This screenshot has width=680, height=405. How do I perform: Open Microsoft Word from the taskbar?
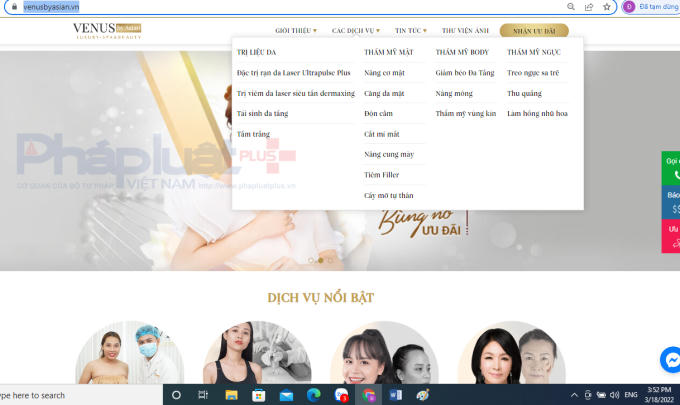396,395
